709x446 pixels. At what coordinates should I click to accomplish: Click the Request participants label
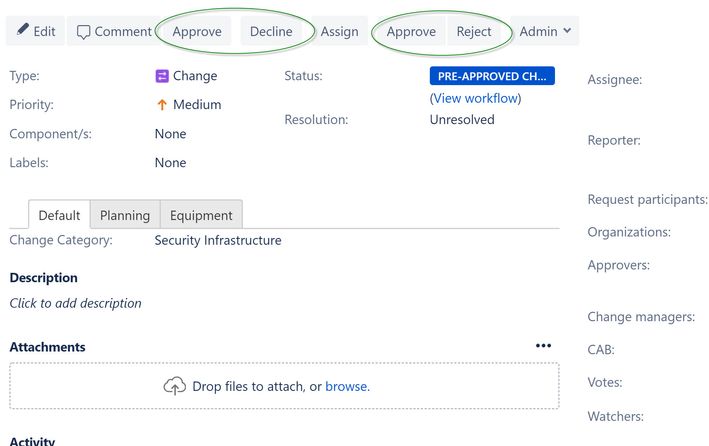[648, 199]
